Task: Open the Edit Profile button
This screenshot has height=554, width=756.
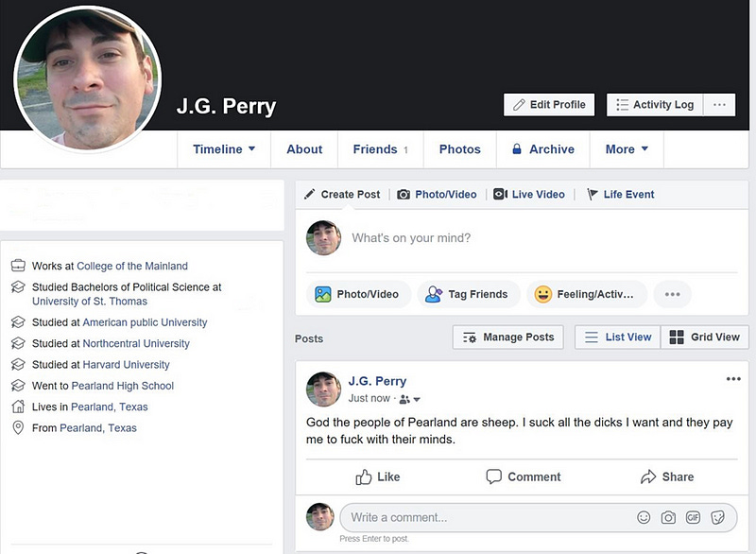Action: (549, 105)
